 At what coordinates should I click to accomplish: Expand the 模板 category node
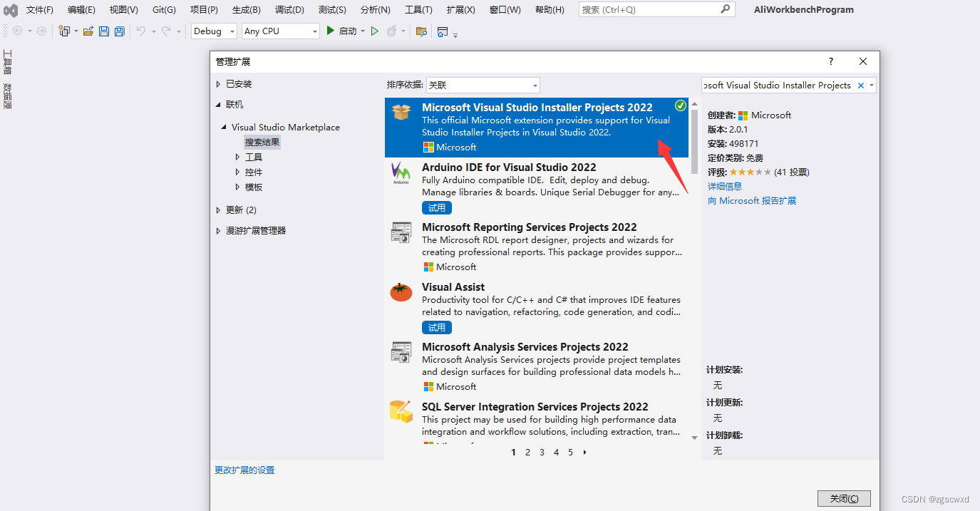(238, 187)
